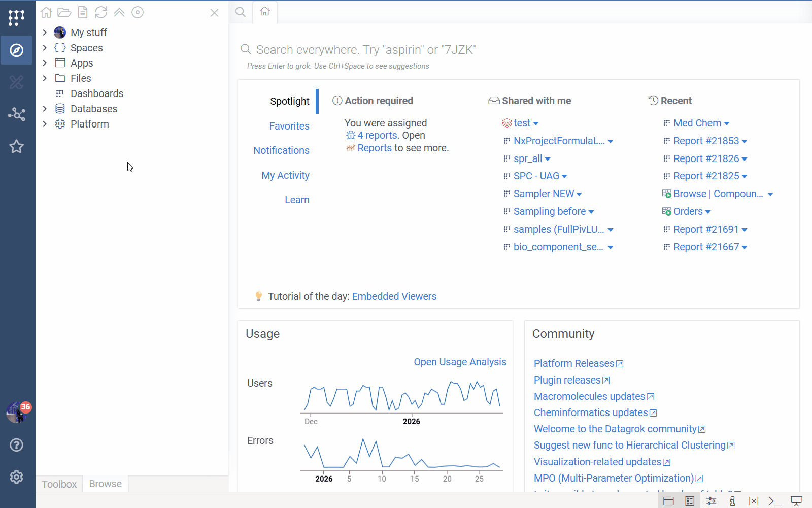Create a new file via the document icon
Image resolution: width=812 pixels, height=508 pixels.
coord(82,12)
